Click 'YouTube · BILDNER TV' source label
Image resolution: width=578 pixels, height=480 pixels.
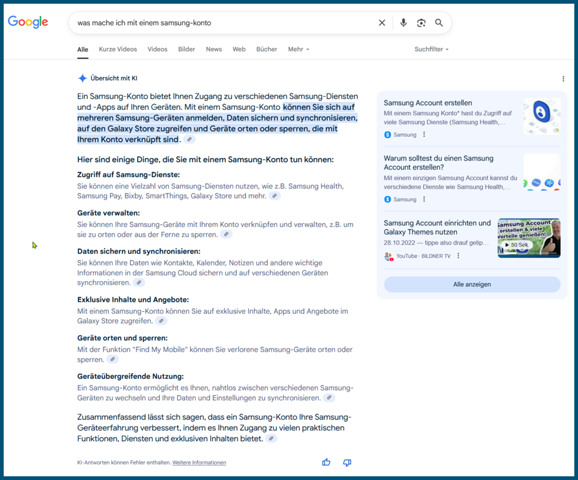(x=423, y=256)
